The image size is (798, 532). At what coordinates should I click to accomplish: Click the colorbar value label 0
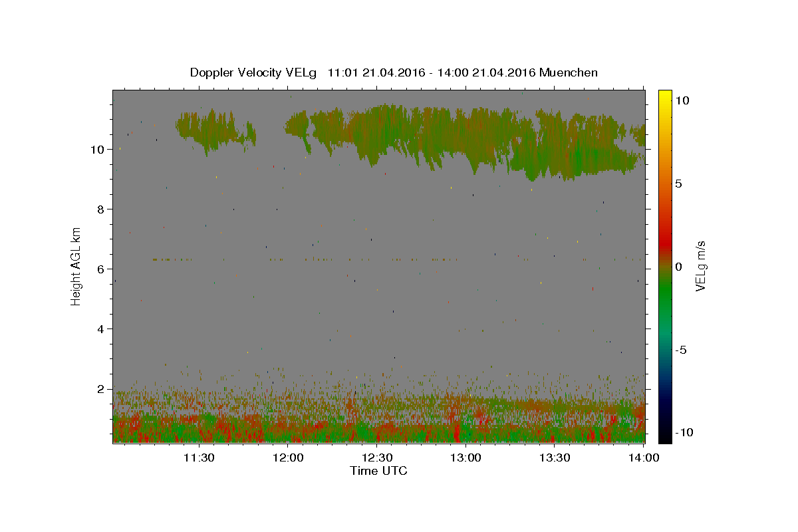point(678,267)
